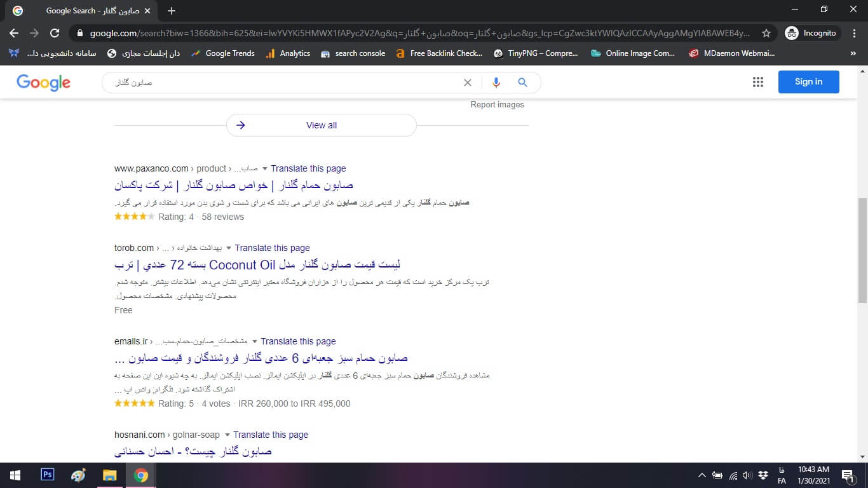The width and height of the screenshot is (868, 488).
Task: Click Translate this page for hosnani.com
Action: pos(271,435)
